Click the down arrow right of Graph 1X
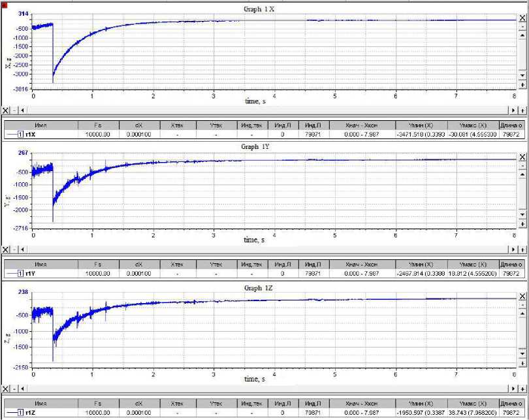 tap(522, 75)
